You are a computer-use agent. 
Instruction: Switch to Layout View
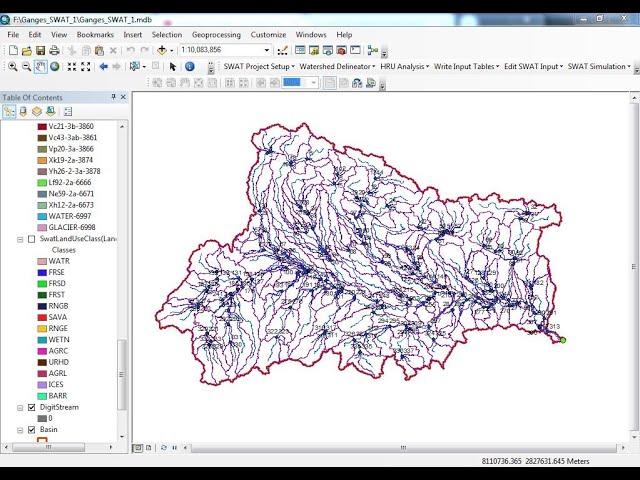[x=149, y=448]
